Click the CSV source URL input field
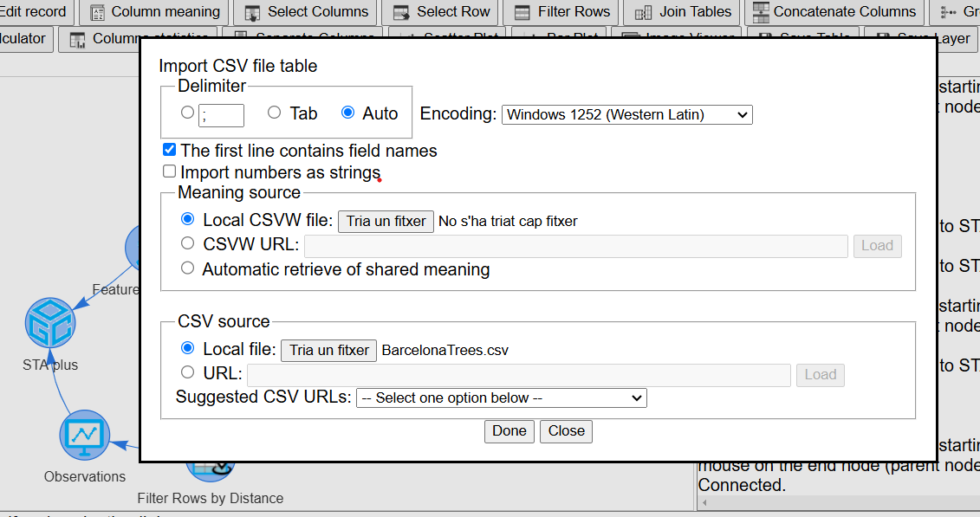The width and height of the screenshot is (980, 517). 519,375
